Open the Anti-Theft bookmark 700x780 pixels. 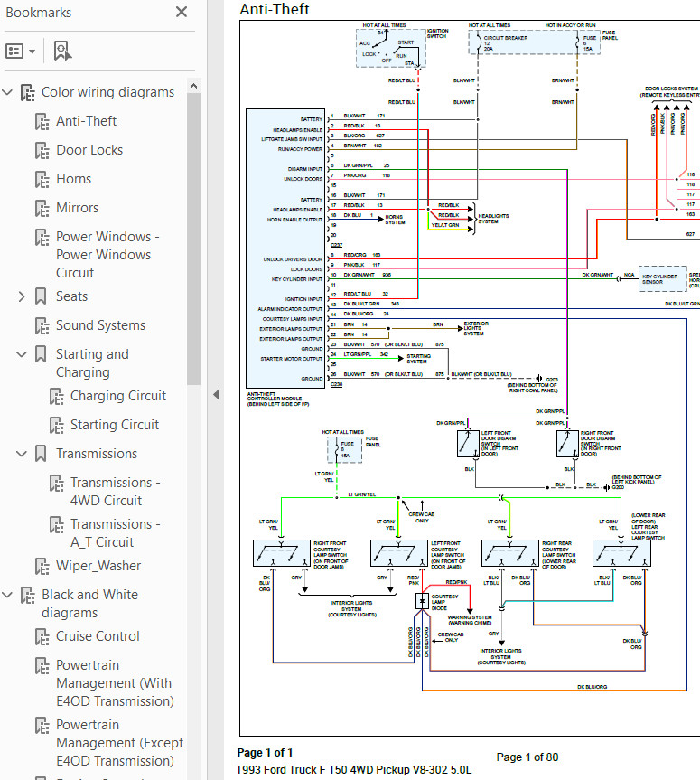(x=87, y=121)
